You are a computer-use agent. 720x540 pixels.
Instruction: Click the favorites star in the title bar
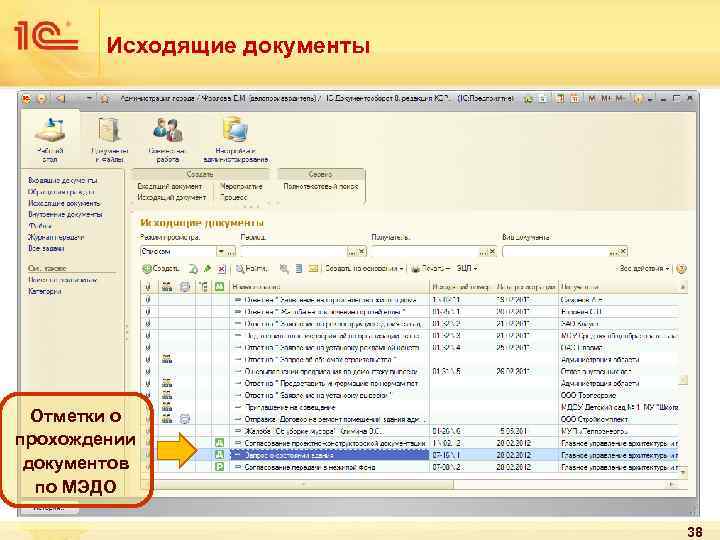[x=105, y=98]
